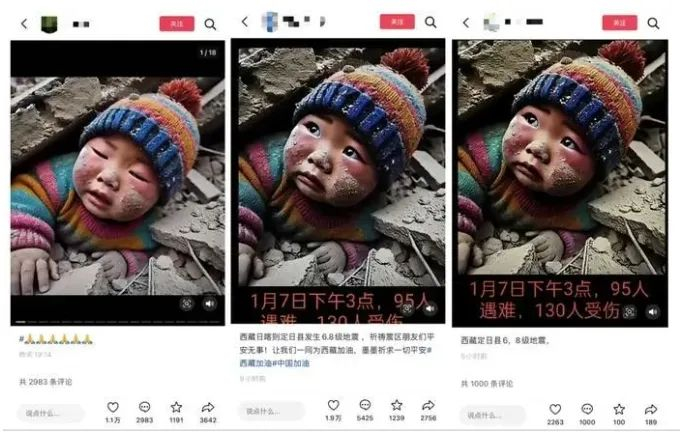
Task: Follow the author of the right post
Action: coord(619,23)
